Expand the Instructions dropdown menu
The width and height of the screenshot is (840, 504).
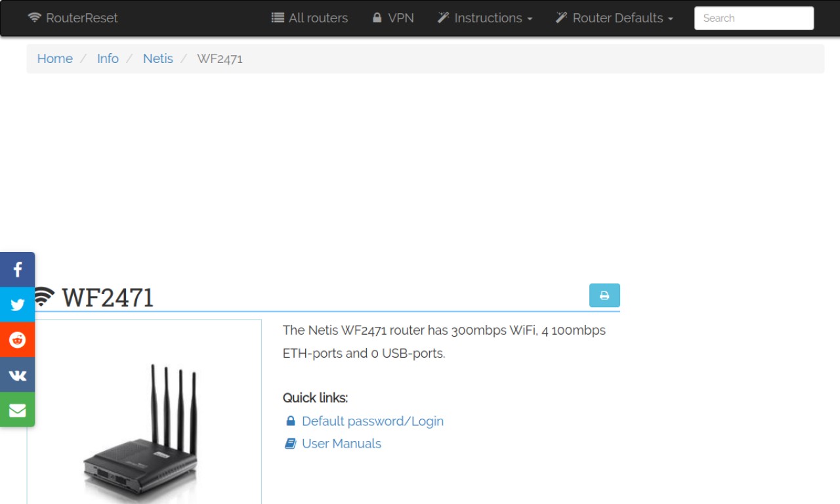coord(485,18)
